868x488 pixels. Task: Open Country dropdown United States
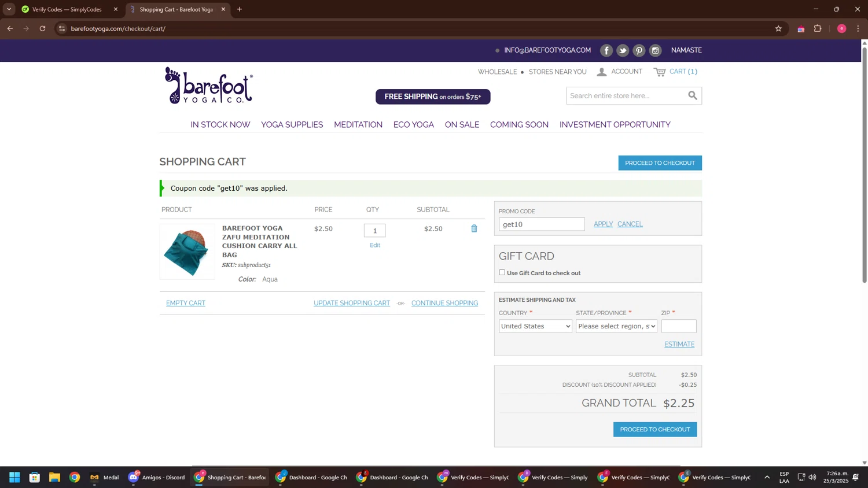(x=535, y=326)
